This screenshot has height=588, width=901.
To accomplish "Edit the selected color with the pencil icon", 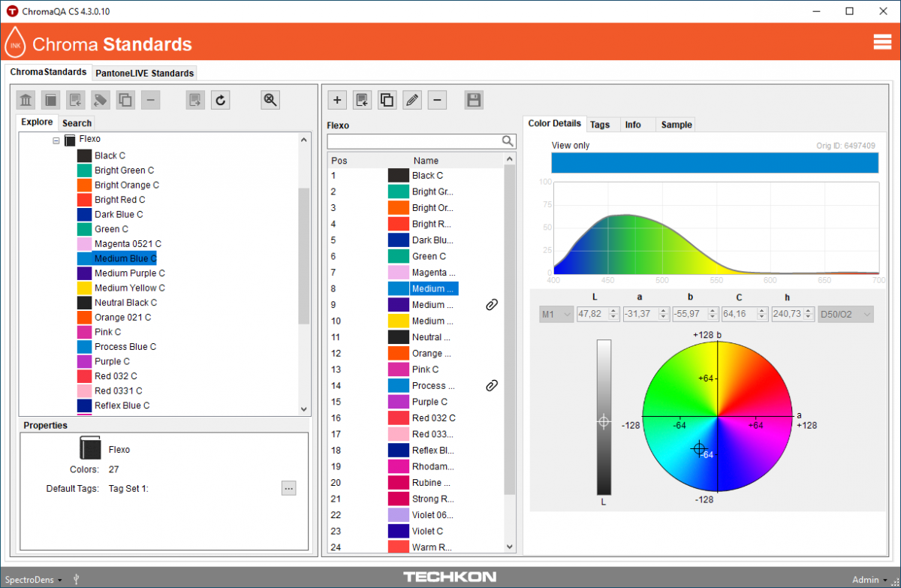I will pyautogui.click(x=411, y=99).
